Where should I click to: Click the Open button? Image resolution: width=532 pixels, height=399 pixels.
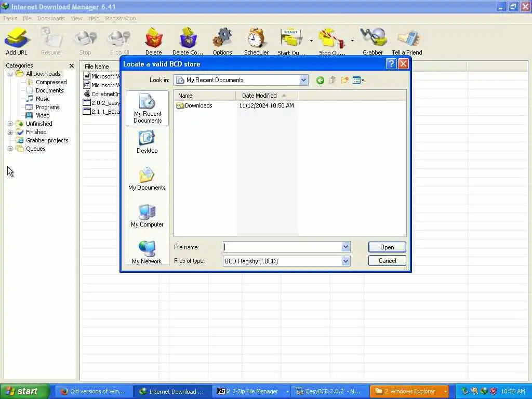click(x=387, y=247)
